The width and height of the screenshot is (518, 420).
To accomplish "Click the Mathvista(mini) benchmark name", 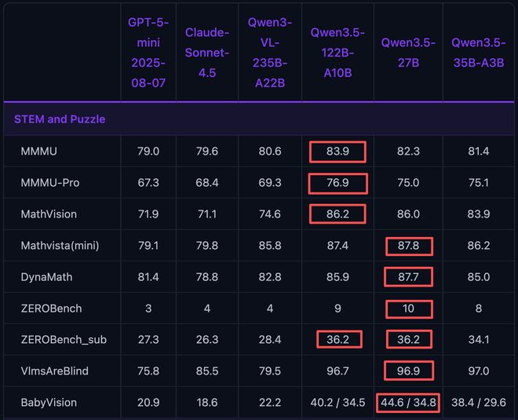I will tap(60, 246).
